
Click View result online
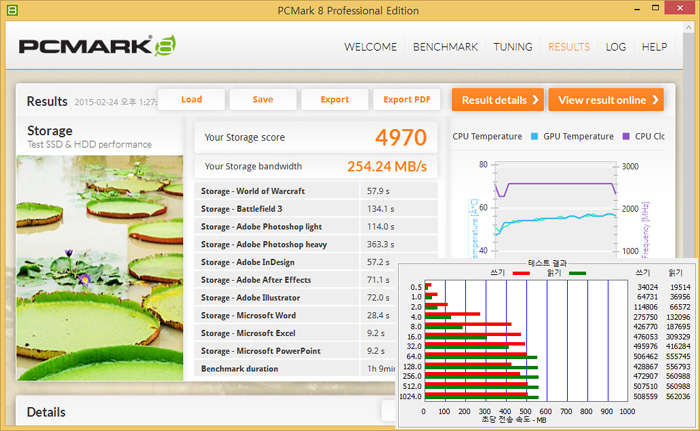(x=606, y=100)
